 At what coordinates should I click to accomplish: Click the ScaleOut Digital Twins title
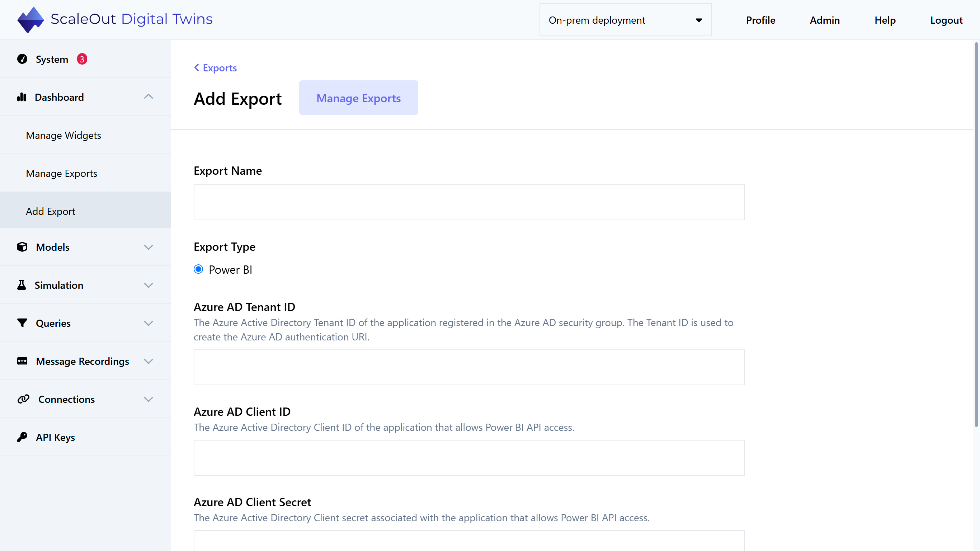pyautogui.click(x=132, y=19)
